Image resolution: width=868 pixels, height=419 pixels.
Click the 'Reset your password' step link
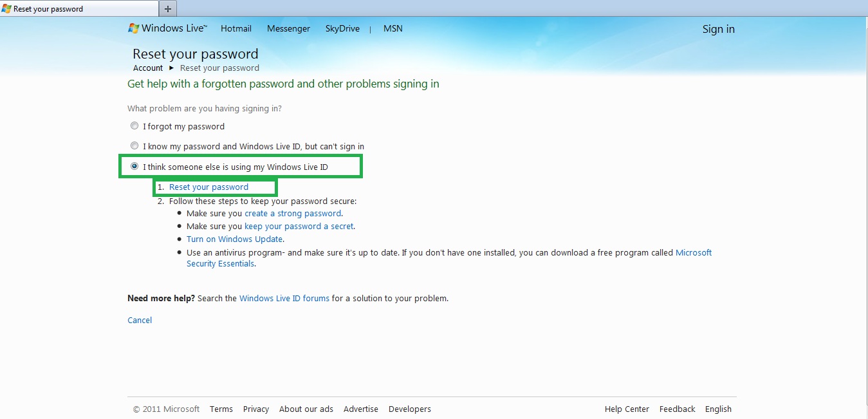pyautogui.click(x=209, y=187)
